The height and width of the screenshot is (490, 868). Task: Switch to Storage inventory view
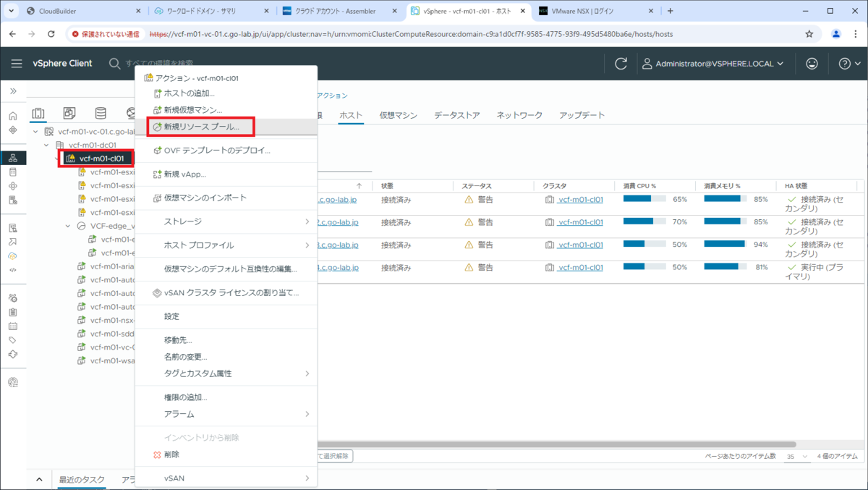pos(101,114)
